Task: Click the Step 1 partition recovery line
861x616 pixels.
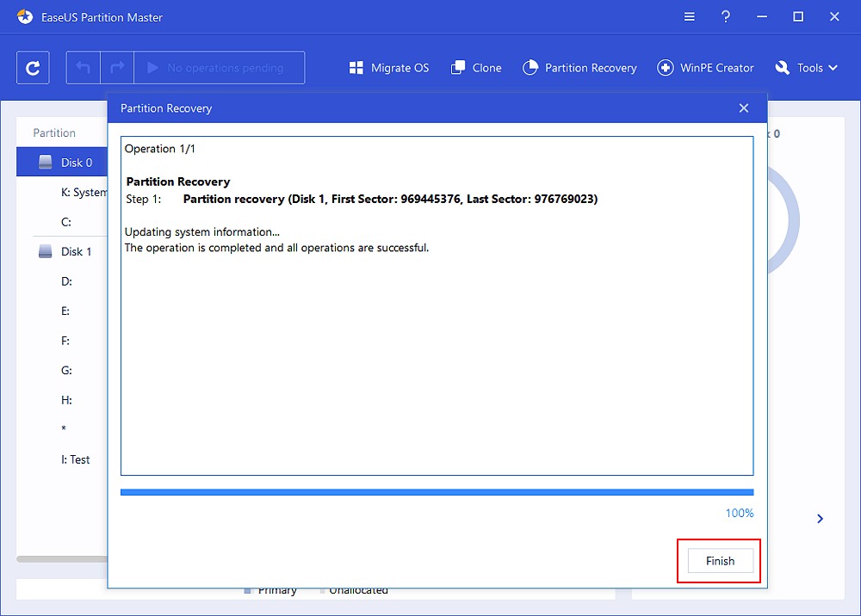Action: [362, 199]
